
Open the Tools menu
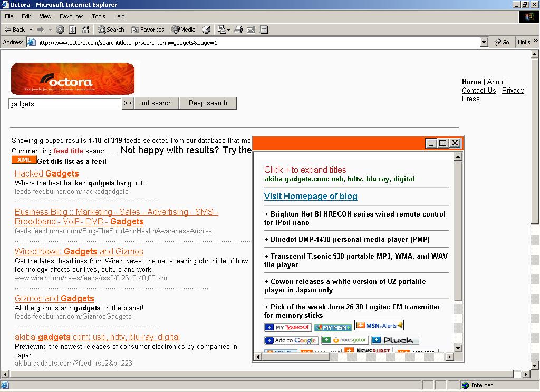click(x=99, y=16)
